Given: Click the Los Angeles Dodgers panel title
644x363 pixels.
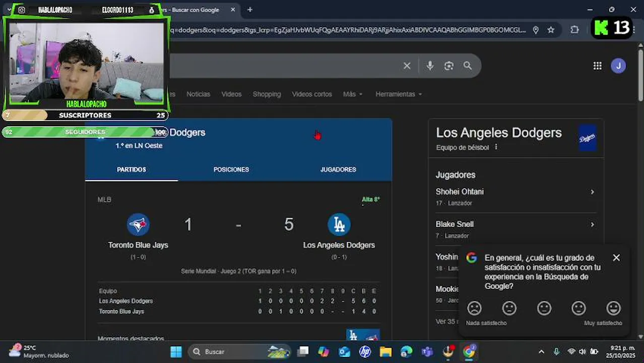Looking at the screenshot, I should (498, 133).
